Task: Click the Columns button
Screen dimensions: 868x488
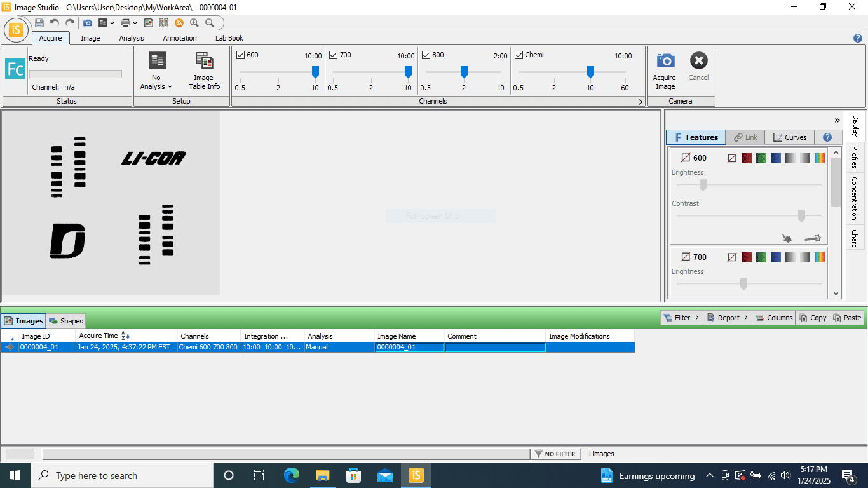Action: (x=773, y=318)
